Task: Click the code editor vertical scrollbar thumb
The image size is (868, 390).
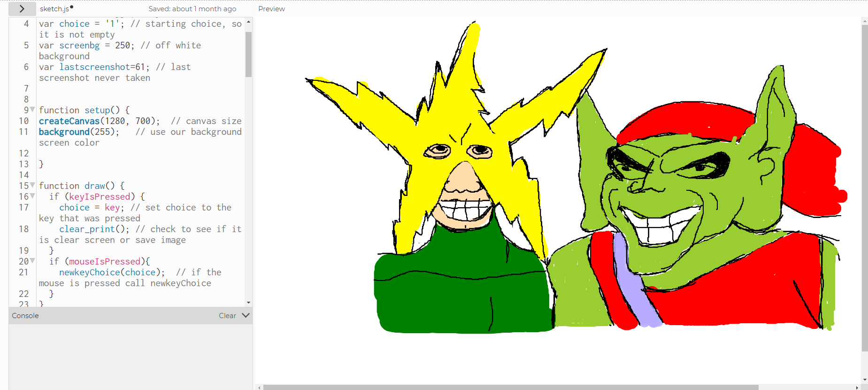Action: 248,54
